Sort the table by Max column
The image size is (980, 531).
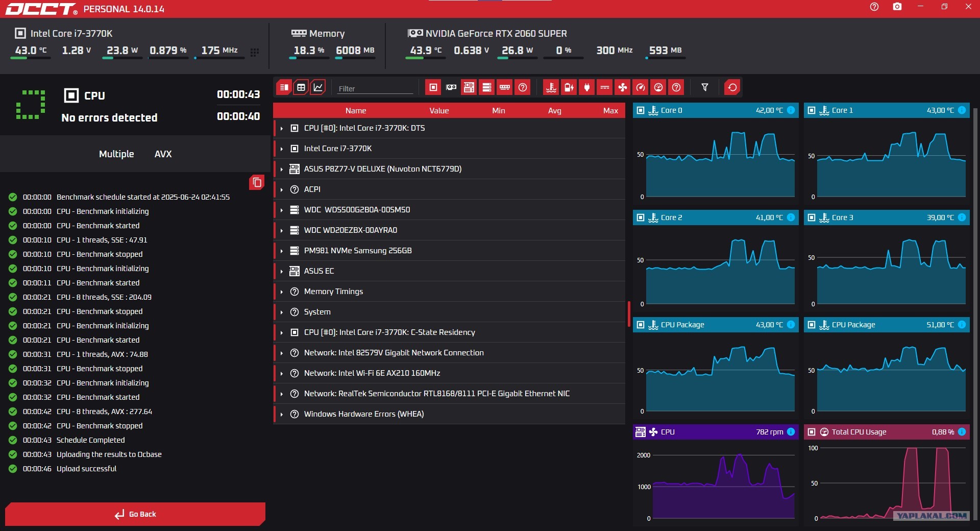[610, 110]
